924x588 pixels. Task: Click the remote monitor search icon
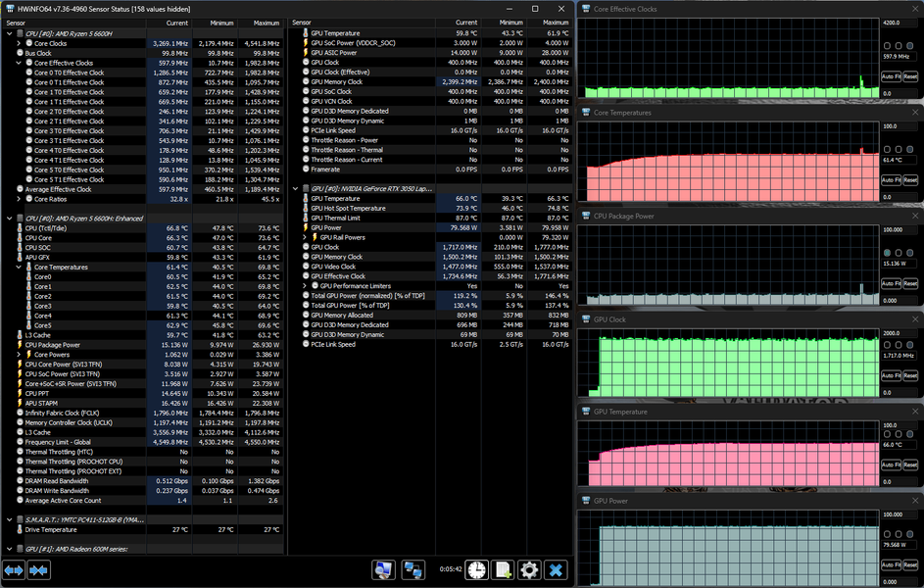tap(383, 569)
